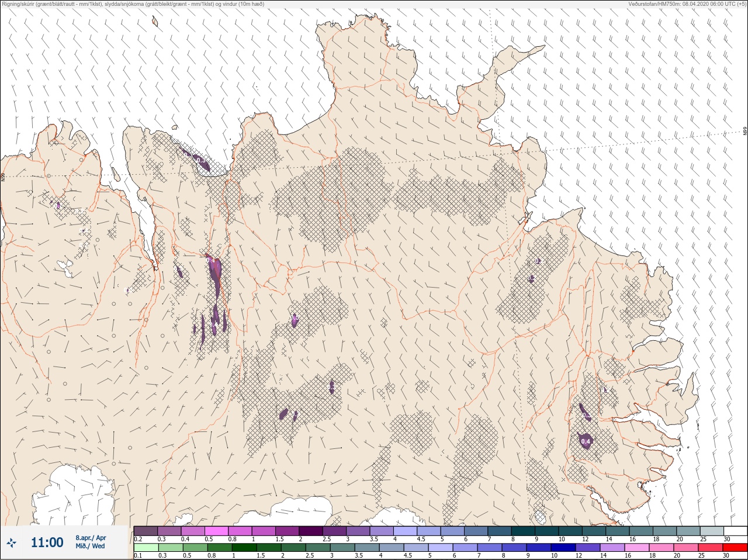Screen dimensions: 748x560
Task: Pick the pink rain legend swatch starting at 16
Action: [637, 548]
